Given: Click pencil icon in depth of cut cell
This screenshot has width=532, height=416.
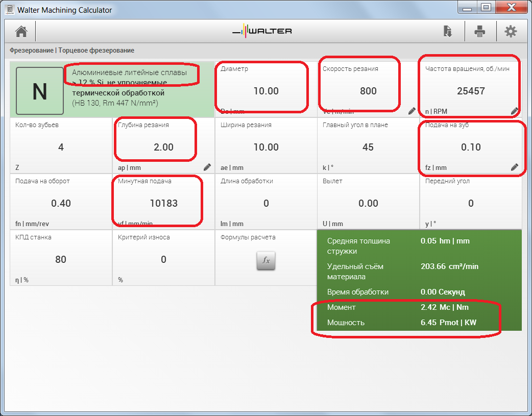Looking at the screenshot, I should (x=207, y=167).
